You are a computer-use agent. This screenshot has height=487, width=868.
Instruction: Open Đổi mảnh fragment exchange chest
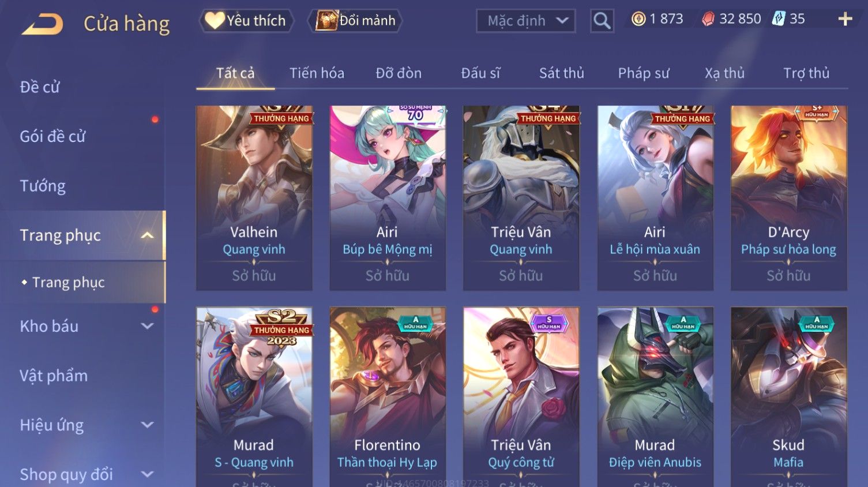(355, 21)
